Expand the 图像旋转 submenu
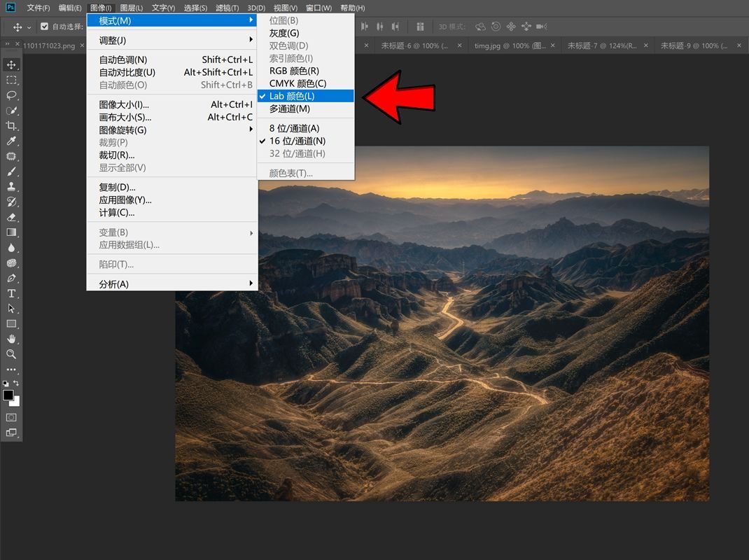749x560 pixels. [121, 129]
